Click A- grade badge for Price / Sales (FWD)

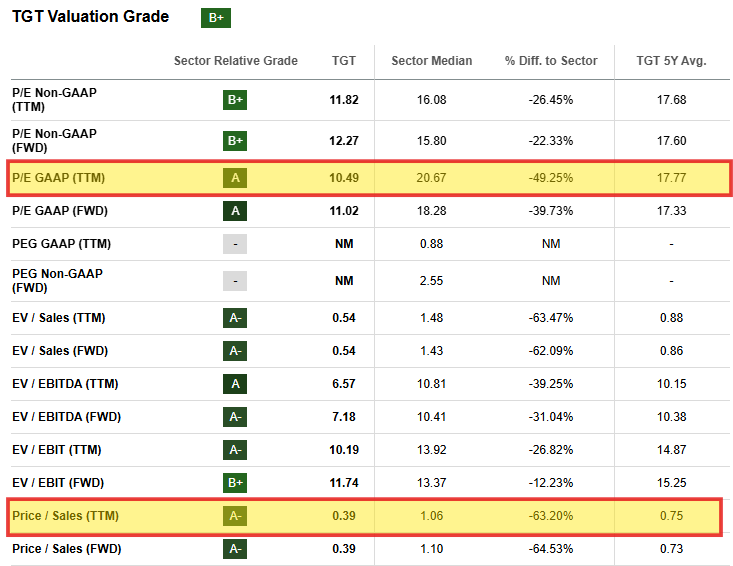pyautogui.click(x=235, y=549)
